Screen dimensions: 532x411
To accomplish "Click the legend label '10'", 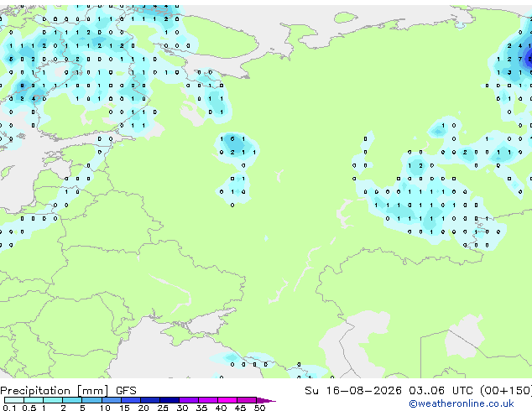I will click(x=105, y=408).
